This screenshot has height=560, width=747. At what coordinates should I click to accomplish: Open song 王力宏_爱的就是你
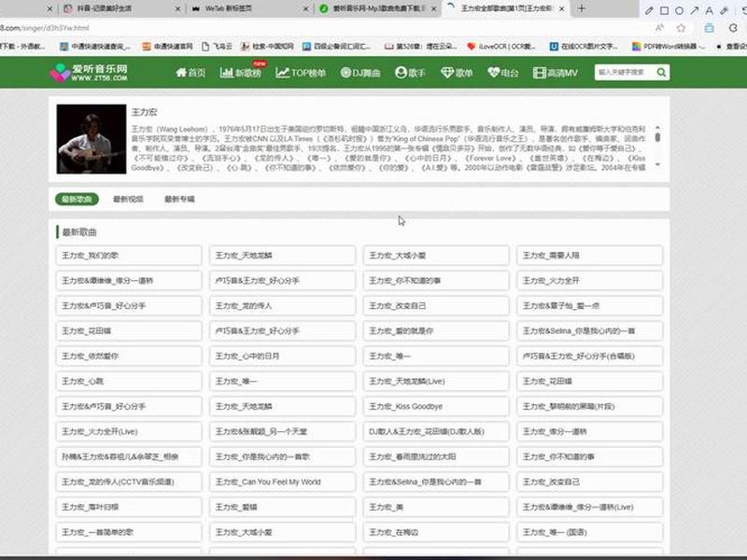pyautogui.click(x=436, y=331)
